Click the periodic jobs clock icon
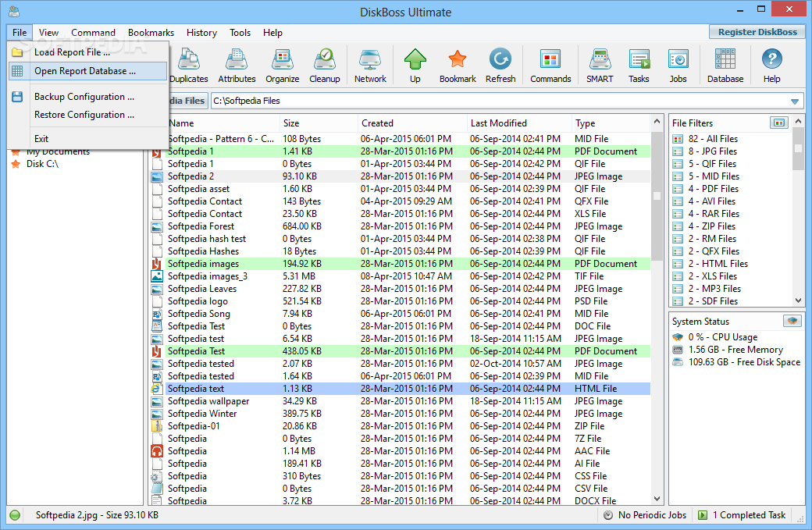Image resolution: width=812 pixels, height=530 pixels. (608, 515)
